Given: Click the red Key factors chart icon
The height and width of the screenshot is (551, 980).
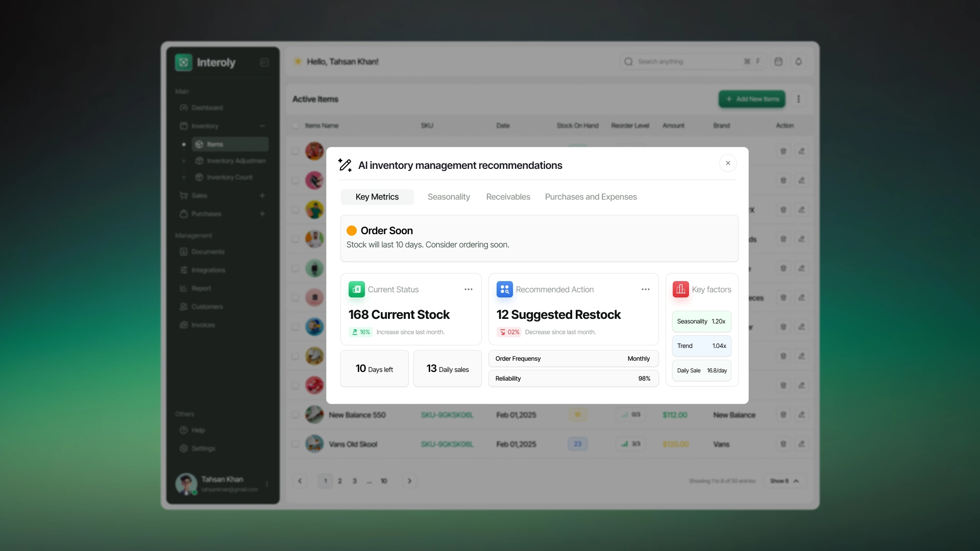Looking at the screenshot, I should point(680,289).
